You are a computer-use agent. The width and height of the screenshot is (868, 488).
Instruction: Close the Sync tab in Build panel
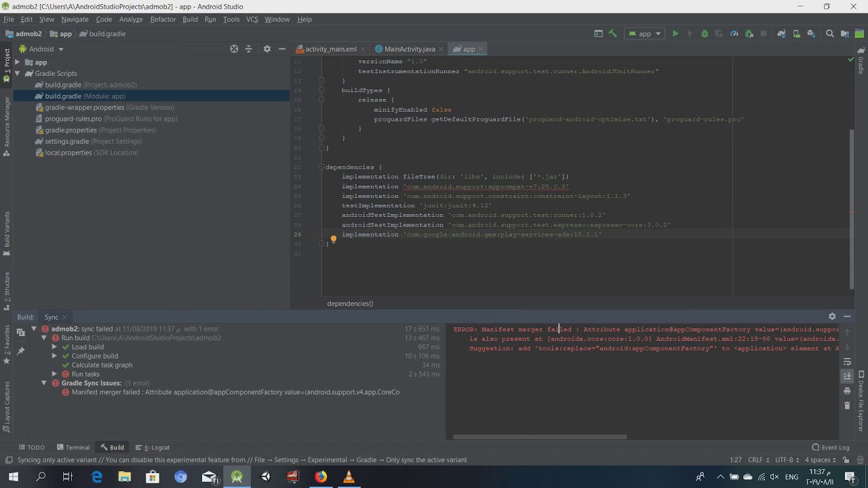(64, 317)
